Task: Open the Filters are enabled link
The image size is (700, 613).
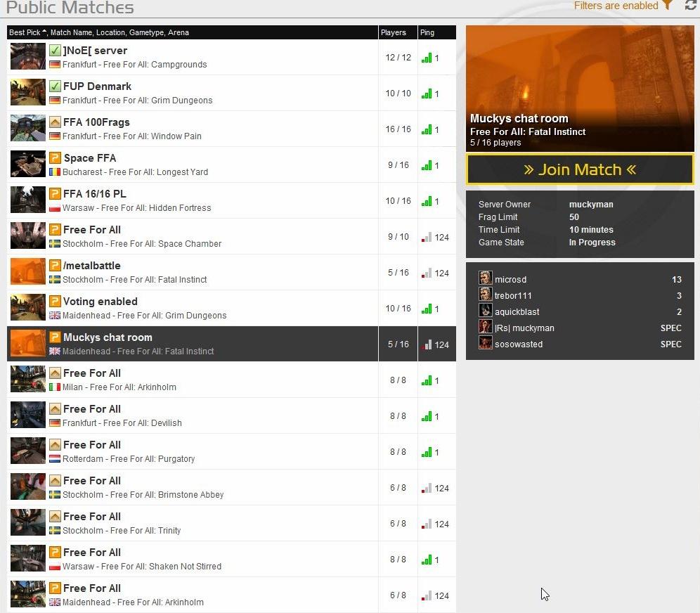Action: tap(616, 6)
